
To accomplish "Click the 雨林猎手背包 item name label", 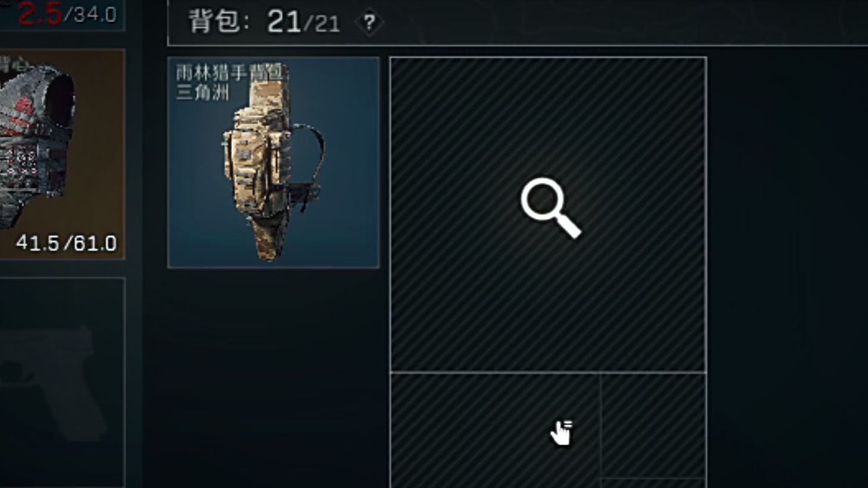I will (231, 73).
